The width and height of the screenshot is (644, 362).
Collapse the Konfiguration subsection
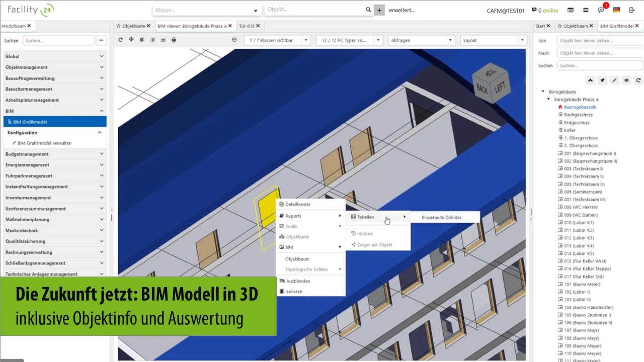(x=55, y=133)
